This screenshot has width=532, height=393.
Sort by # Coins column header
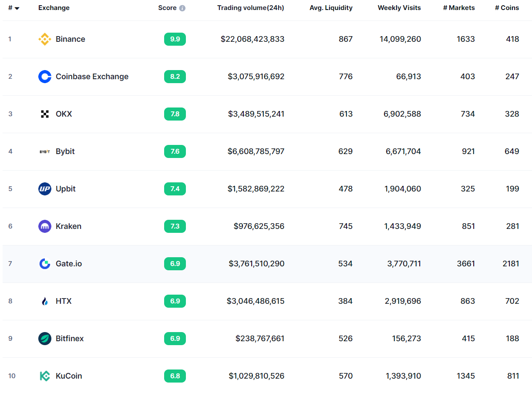pyautogui.click(x=507, y=8)
